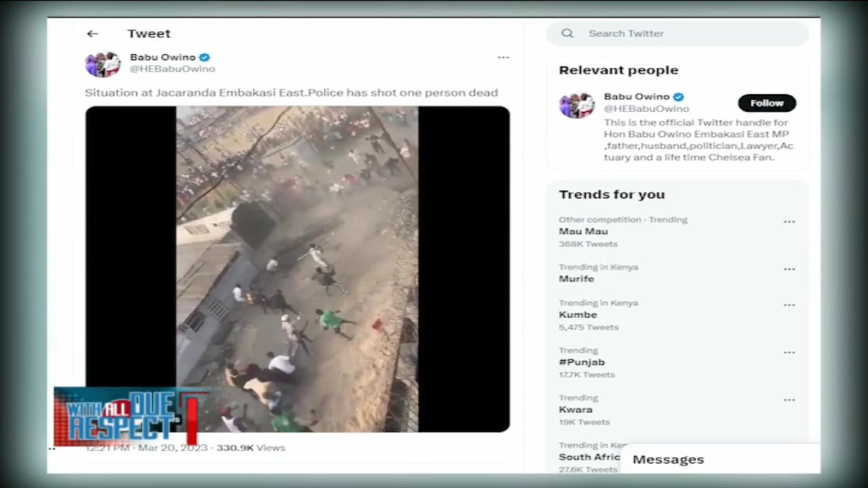The width and height of the screenshot is (868, 488).
Task: Click the verified badge beside the tweet author's name
Action: (x=205, y=57)
